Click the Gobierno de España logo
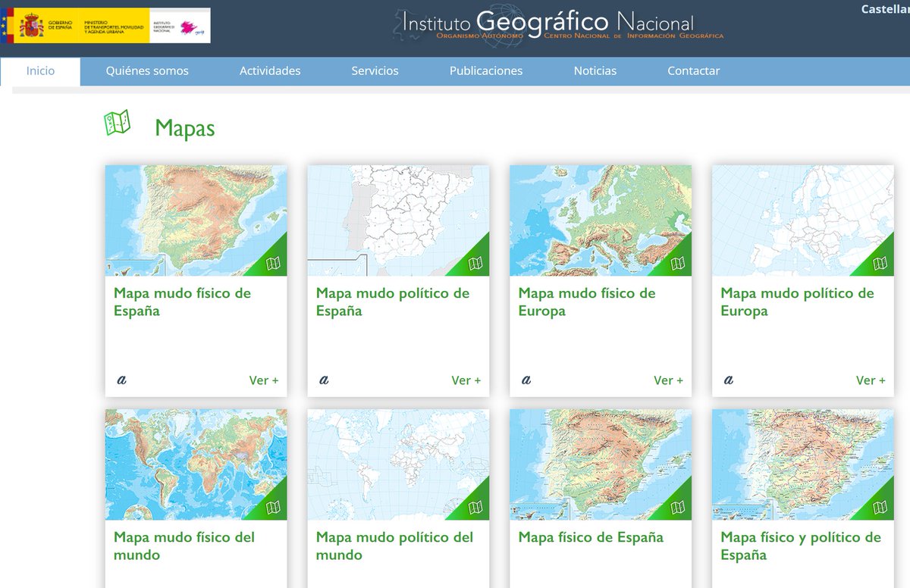 tap(105, 26)
